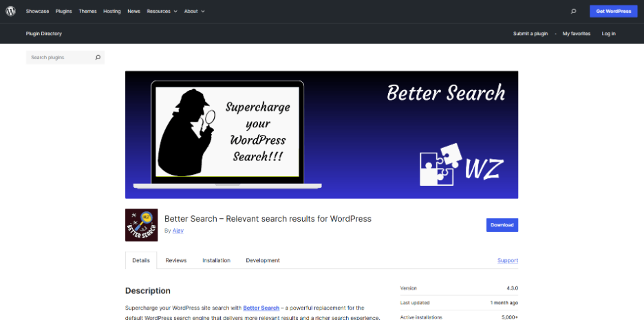Click the plugin title text

[x=268, y=219]
